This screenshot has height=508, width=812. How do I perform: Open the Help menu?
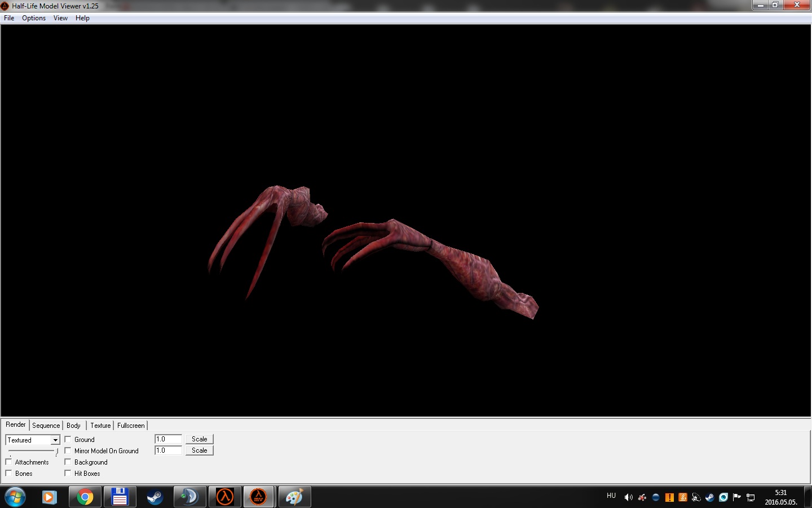coord(82,18)
